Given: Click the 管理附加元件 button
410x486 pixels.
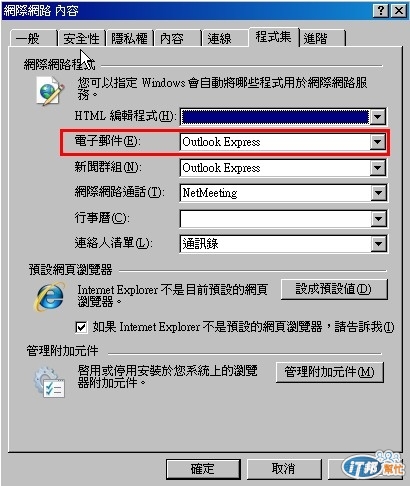Looking at the screenshot, I should 330,372.
